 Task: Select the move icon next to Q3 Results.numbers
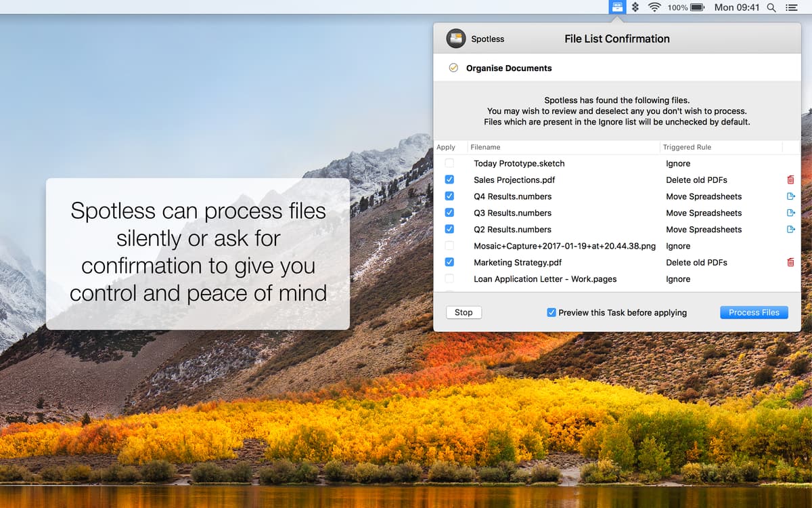[x=790, y=213]
